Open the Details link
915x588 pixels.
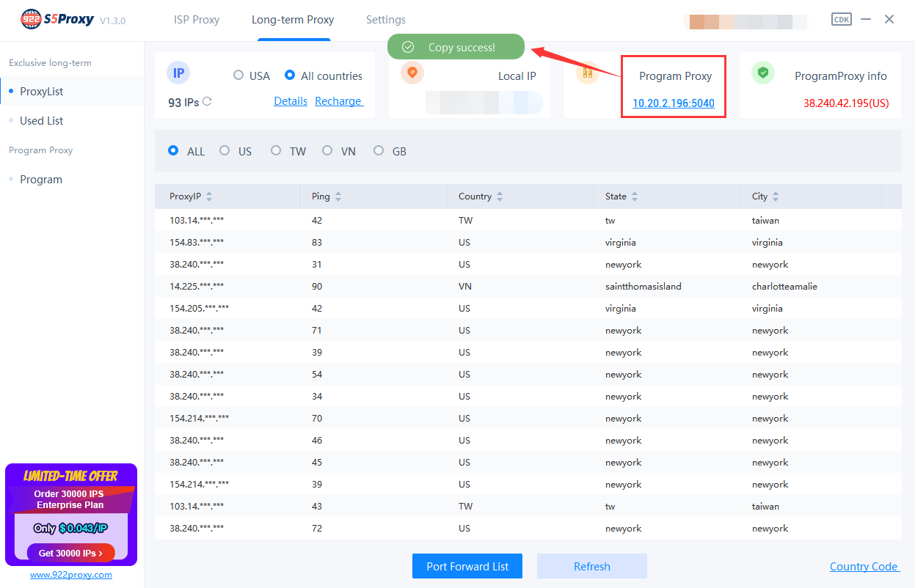(291, 101)
